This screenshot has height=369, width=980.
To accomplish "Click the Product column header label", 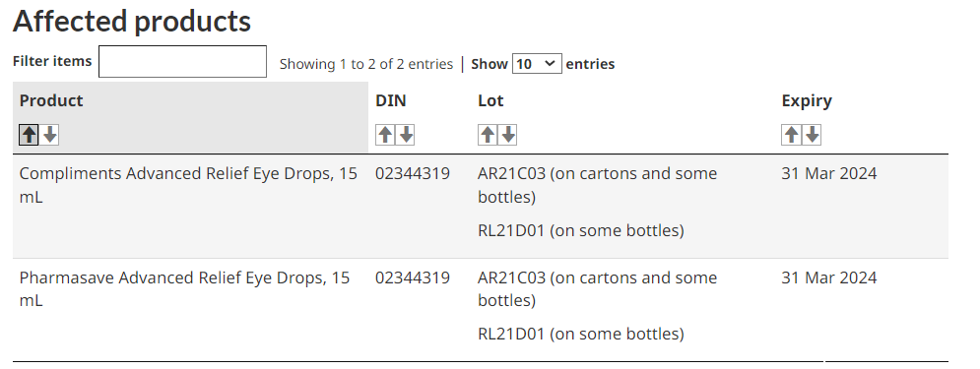I will point(51,100).
